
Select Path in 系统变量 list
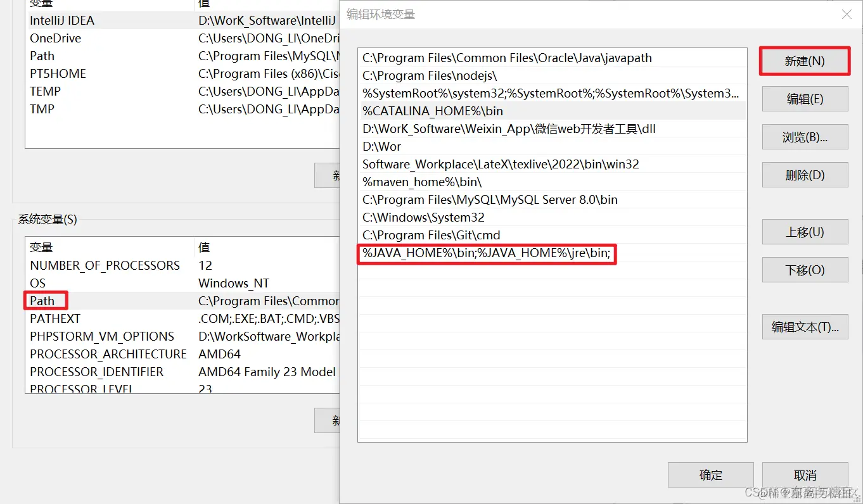point(182,301)
